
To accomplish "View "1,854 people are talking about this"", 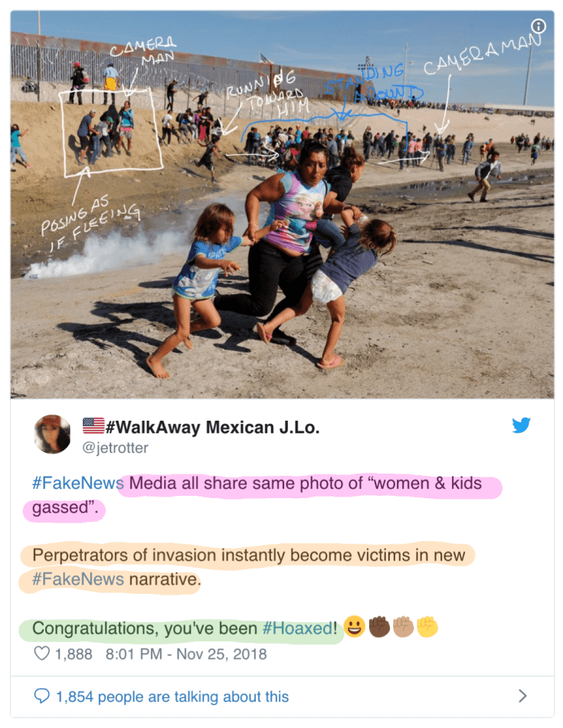I will (x=172, y=697).
